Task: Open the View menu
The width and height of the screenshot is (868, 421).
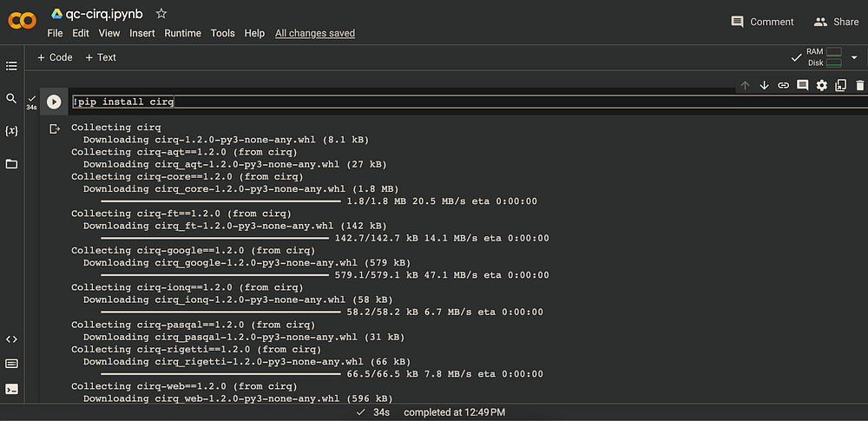Action: pos(109,33)
